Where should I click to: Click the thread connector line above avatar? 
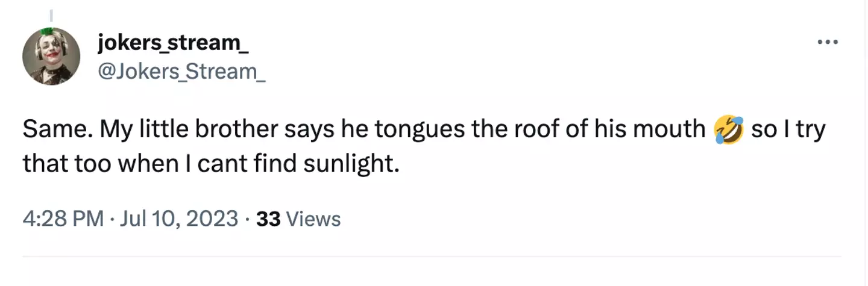51,14
